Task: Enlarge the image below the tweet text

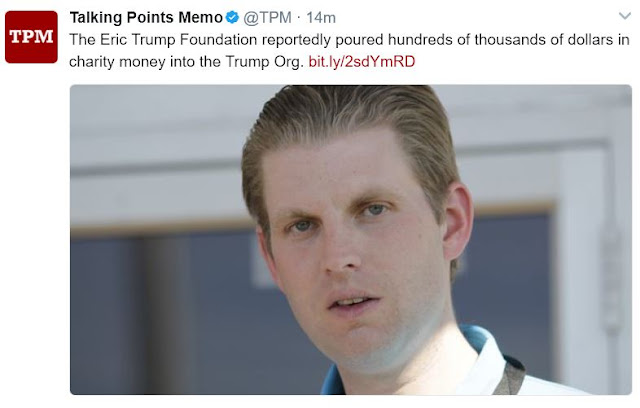Action: pos(351,239)
